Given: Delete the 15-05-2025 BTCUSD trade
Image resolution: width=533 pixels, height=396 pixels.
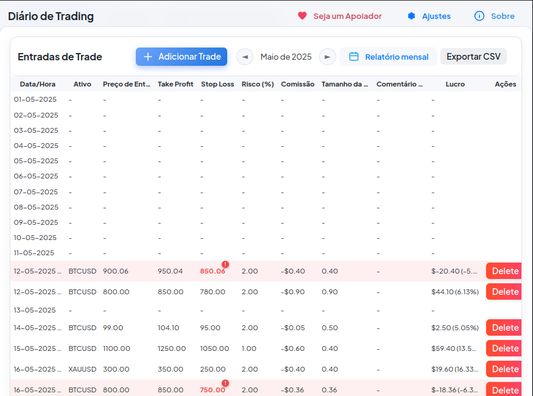Looking at the screenshot, I should tap(504, 348).
